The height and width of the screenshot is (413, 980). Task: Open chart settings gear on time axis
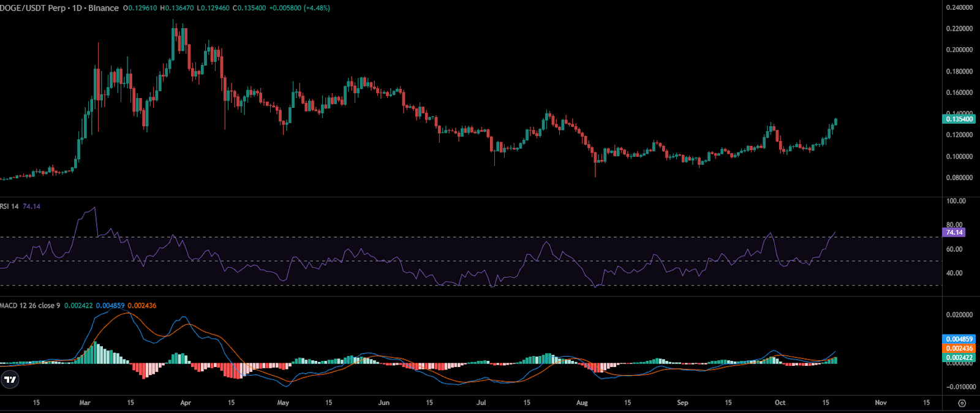tap(962, 403)
